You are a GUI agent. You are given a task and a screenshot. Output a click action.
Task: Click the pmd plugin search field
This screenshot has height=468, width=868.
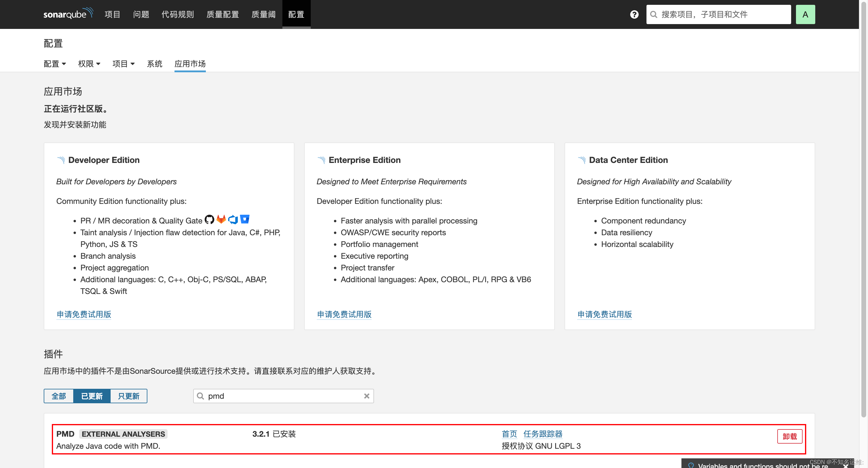tap(283, 396)
